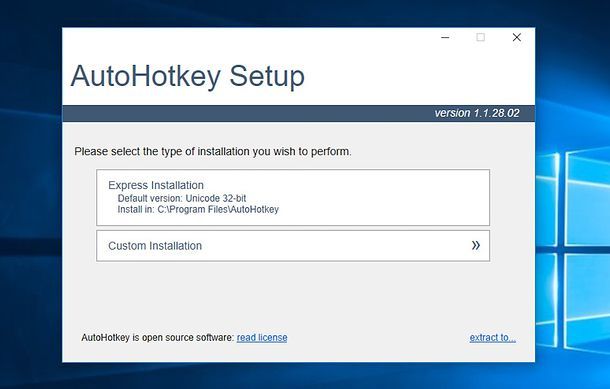
Task: Click the AutoHotkey Setup title text
Action: click(x=188, y=76)
